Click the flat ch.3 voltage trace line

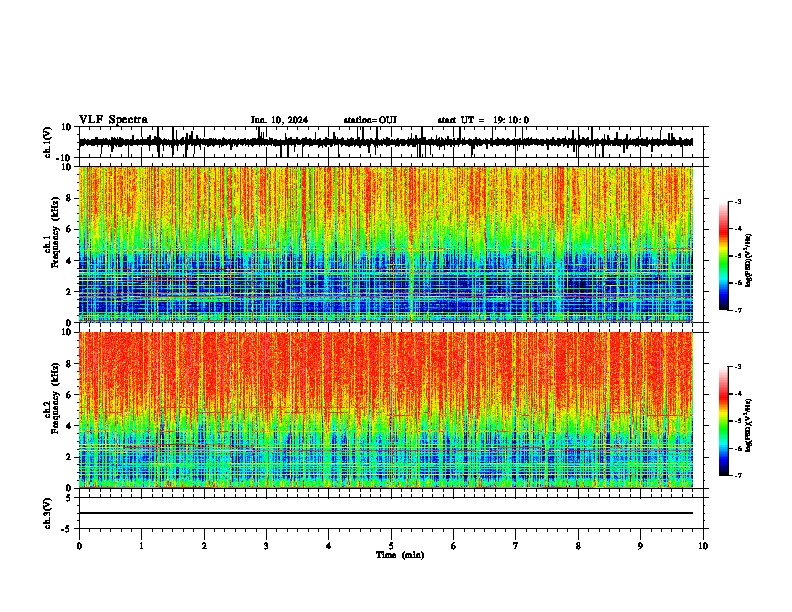385,513
